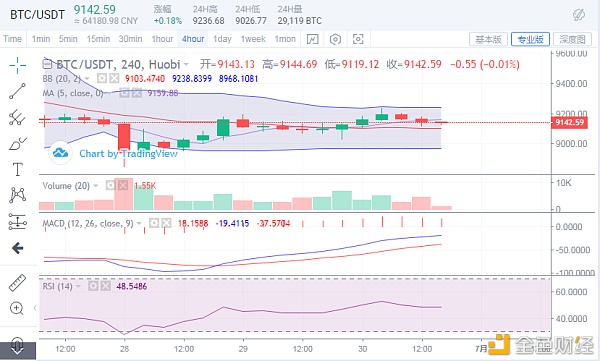Select the forecast and measurement tool

click(18, 222)
